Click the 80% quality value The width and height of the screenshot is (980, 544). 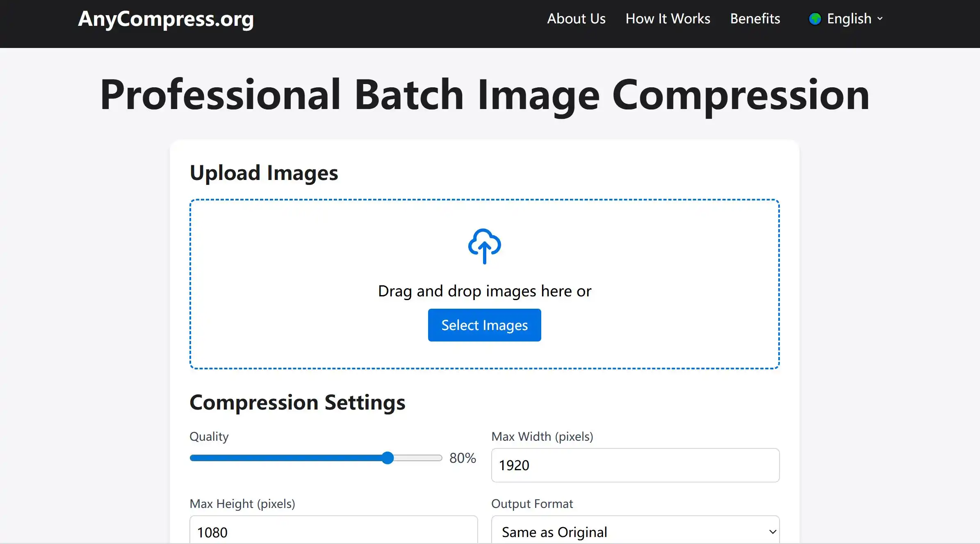(x=463, y=458)
